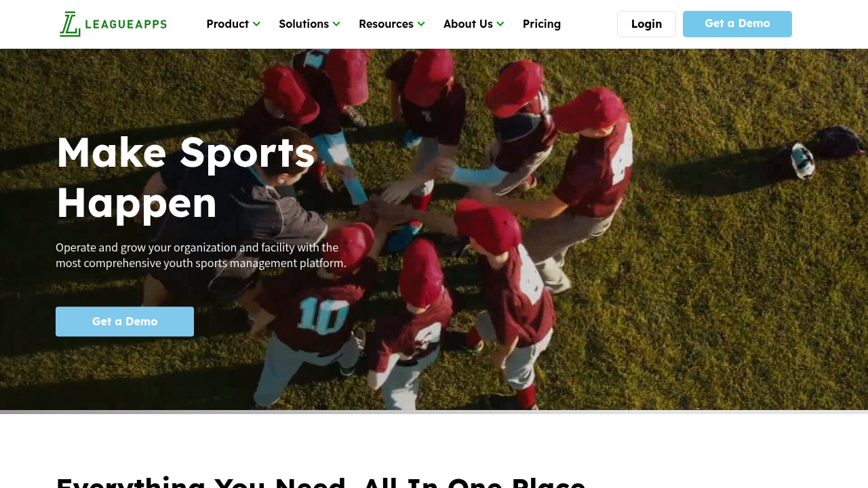
Task: Click the Make Sports Happen headline
Action: (186, 177)
